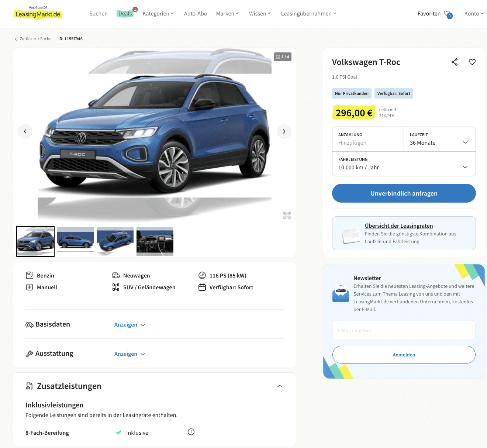Click the Inklusive green checkmark
The height and width of the screenshot is (448, 487).
coord(119,433)
